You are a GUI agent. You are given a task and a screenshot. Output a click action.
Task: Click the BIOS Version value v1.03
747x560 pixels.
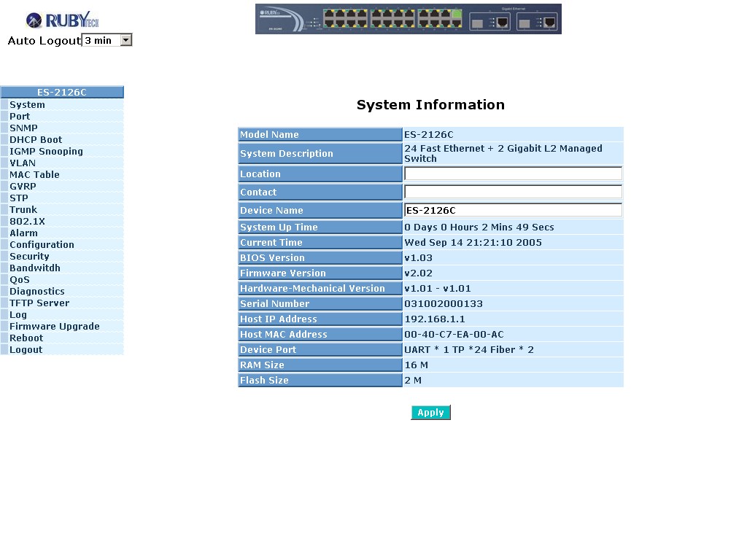418,258
